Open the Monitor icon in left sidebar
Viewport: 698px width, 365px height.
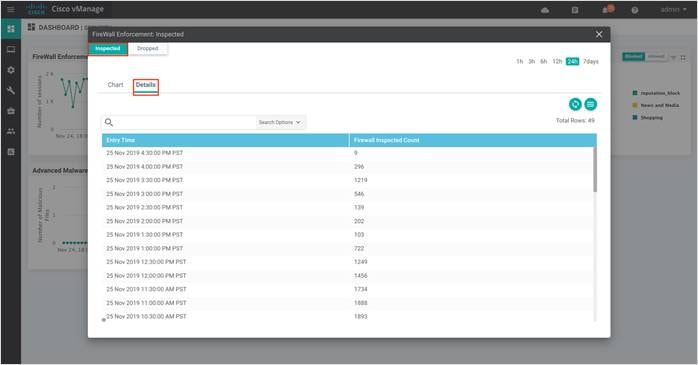click(11, 49)
